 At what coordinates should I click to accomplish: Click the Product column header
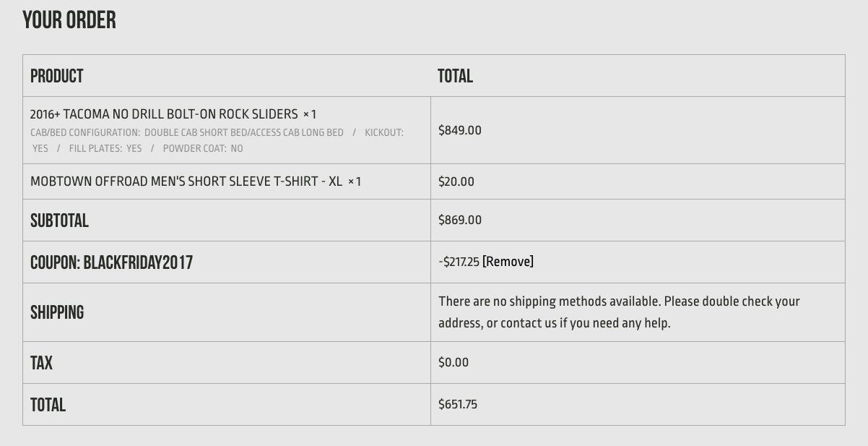pos(56,76)
